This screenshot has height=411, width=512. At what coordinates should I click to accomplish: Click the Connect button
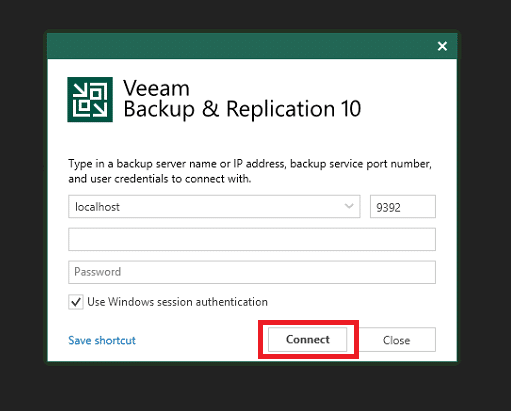pos(308,339)
